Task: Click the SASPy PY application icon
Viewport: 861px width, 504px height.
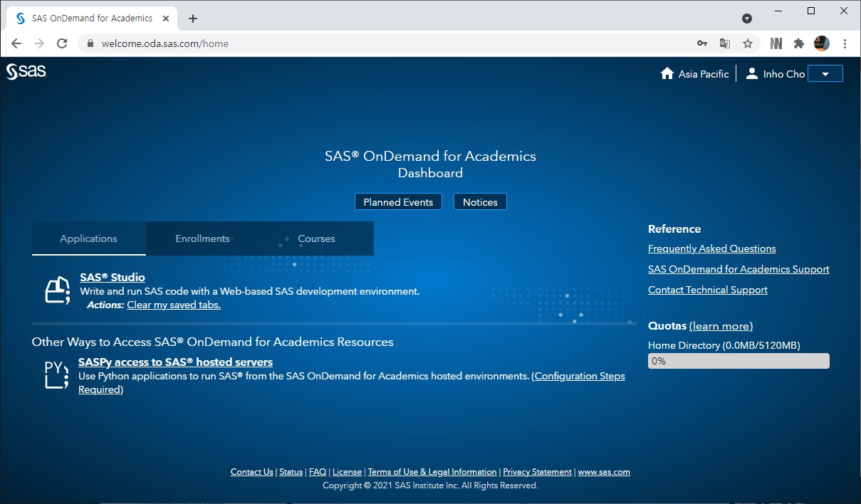Action: click(56, 374)
